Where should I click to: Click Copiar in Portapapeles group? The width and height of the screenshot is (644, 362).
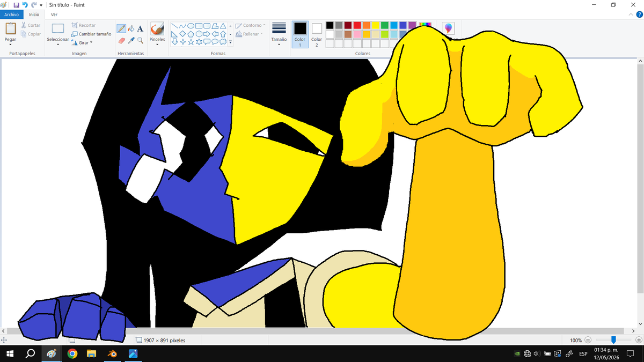31,34
